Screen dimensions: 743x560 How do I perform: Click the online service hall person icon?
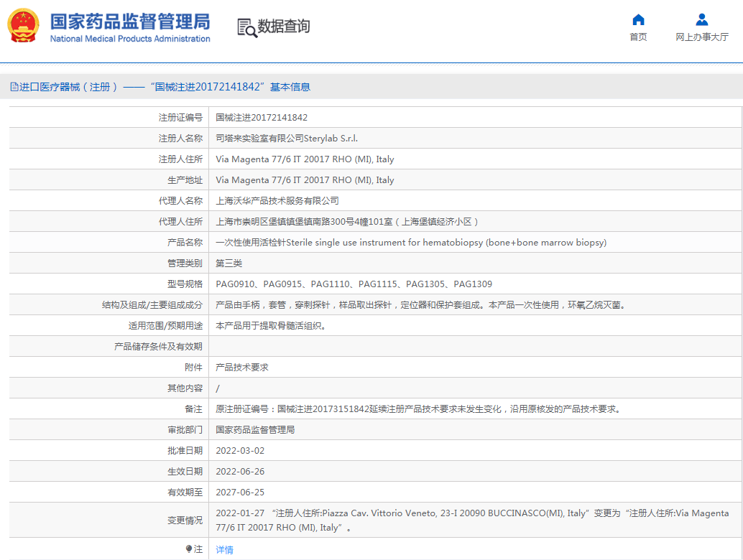(701, 19)
